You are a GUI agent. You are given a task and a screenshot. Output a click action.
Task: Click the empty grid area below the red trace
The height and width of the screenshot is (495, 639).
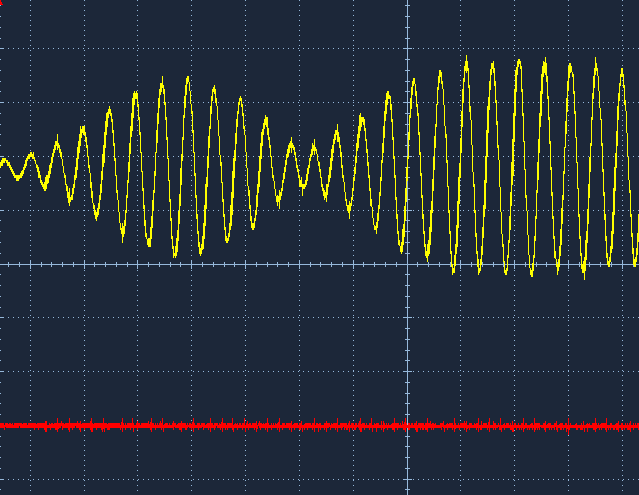[250, 465]
